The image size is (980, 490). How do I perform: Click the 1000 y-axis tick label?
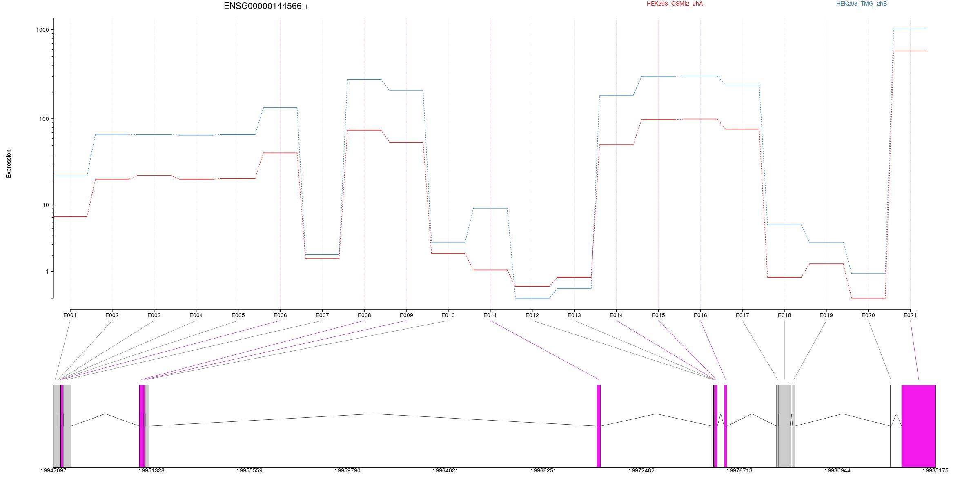(x=42, y=30)
